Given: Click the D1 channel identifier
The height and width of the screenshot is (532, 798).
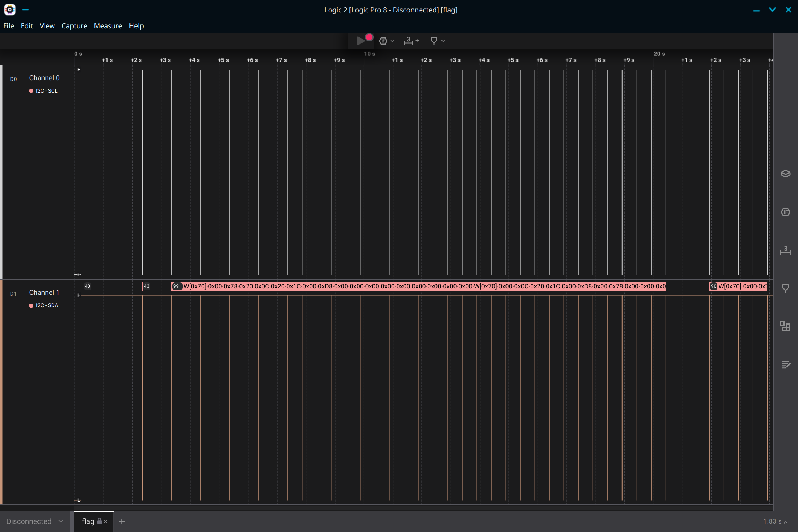Looking at the screenshot, I should point(13,294).
